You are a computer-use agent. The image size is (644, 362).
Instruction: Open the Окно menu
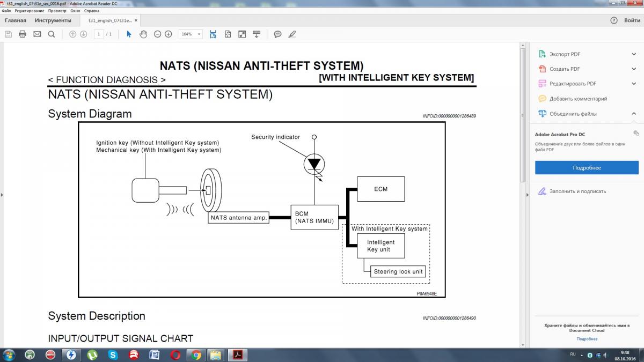pyautogui.click(x=75, y=11)
